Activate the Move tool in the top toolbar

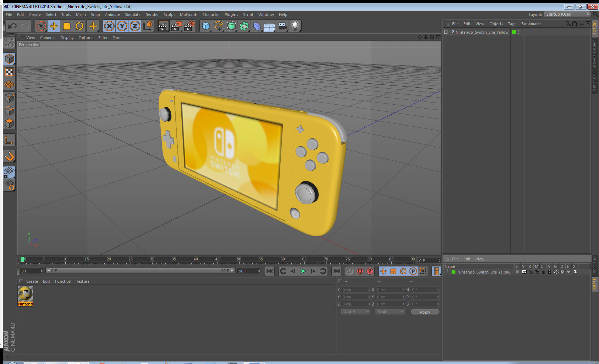(54, 26)
